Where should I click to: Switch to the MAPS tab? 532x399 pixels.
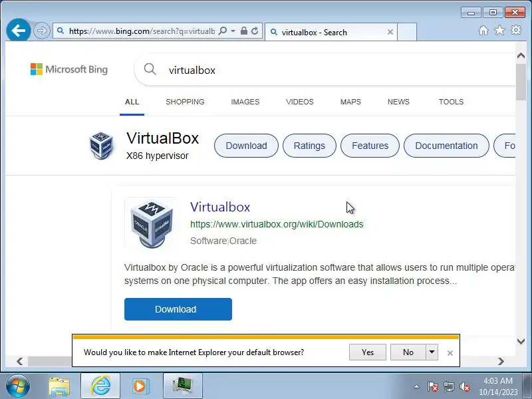pyautogui.click(x=350, y=102)
